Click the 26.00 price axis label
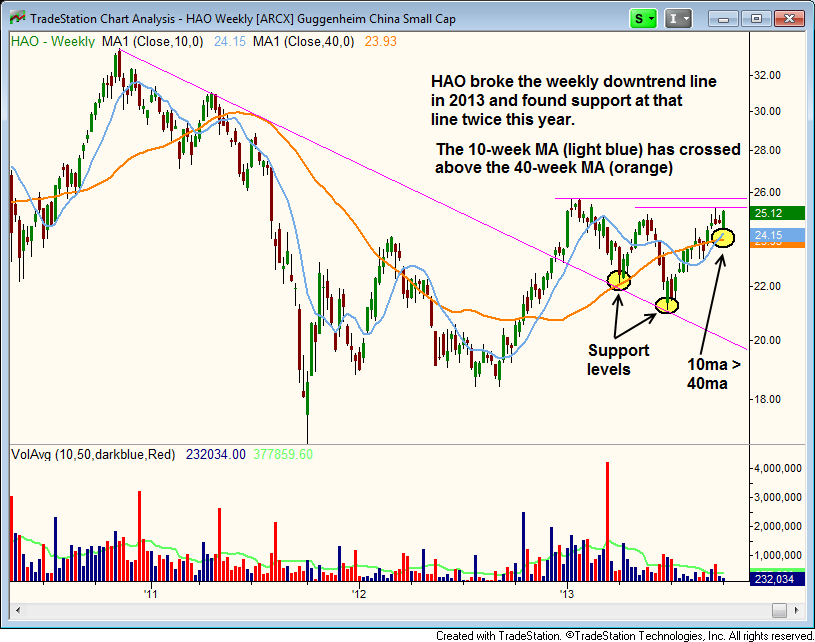Image resolution: width=815 pixels, height=642 pixels. (767, 192)
